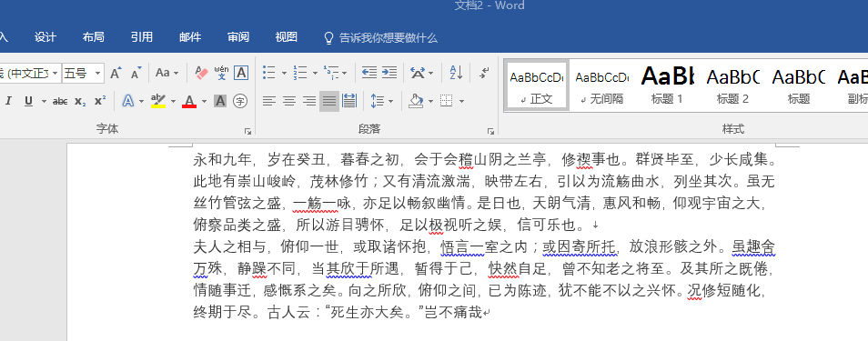Center align the text
The width and height of the screenshot is (868, 341).
click(x=289, y=101)
